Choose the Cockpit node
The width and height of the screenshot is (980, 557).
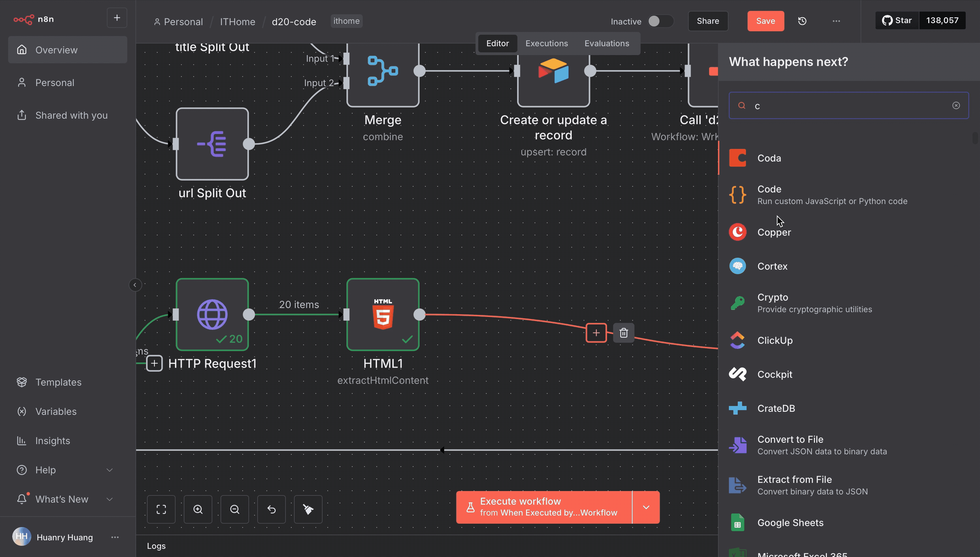pyautogui.click(x=849, y=374)
